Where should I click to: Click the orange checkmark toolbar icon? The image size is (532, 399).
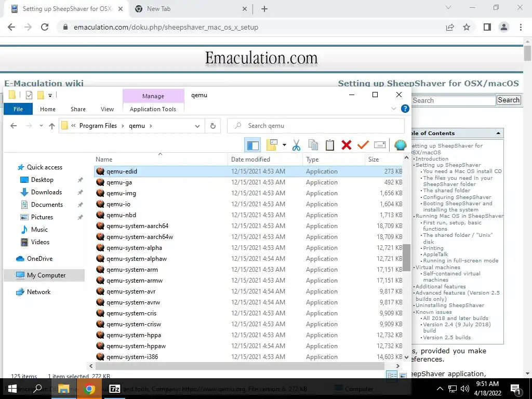363,145
